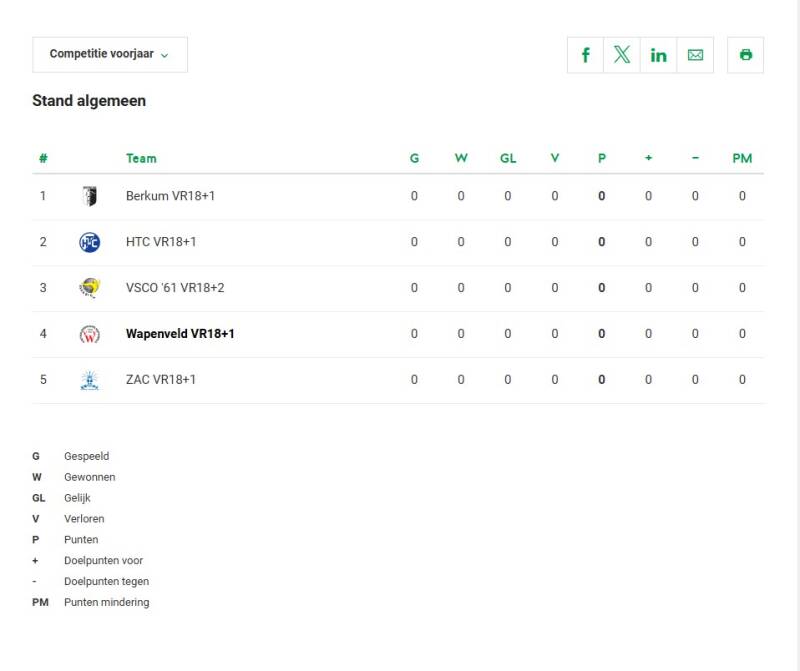Share the page on X
The image size is (800, 671).
[622, 55]
